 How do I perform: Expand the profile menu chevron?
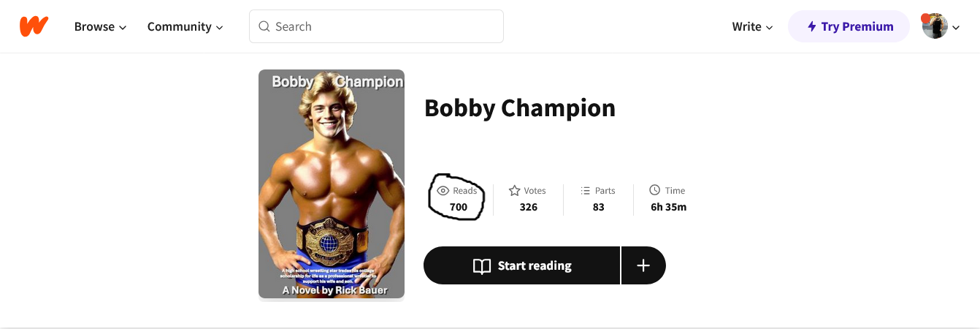pyautogui.click(x=956, y=28)
